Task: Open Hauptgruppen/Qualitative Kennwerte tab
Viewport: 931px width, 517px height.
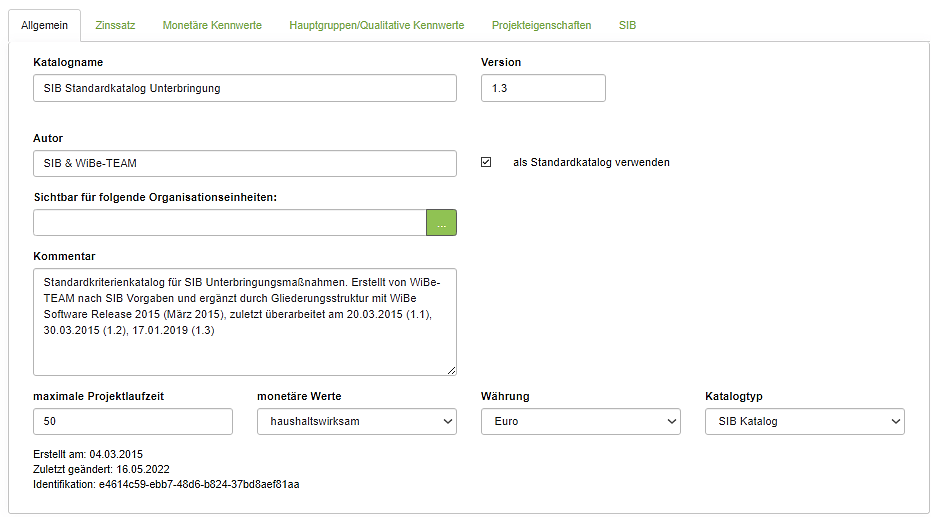Action: 376,25
